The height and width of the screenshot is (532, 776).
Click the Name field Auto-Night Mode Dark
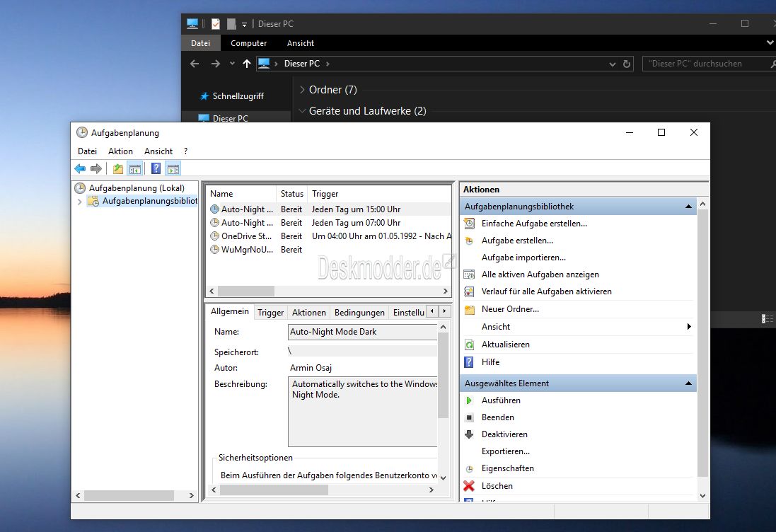362,332
